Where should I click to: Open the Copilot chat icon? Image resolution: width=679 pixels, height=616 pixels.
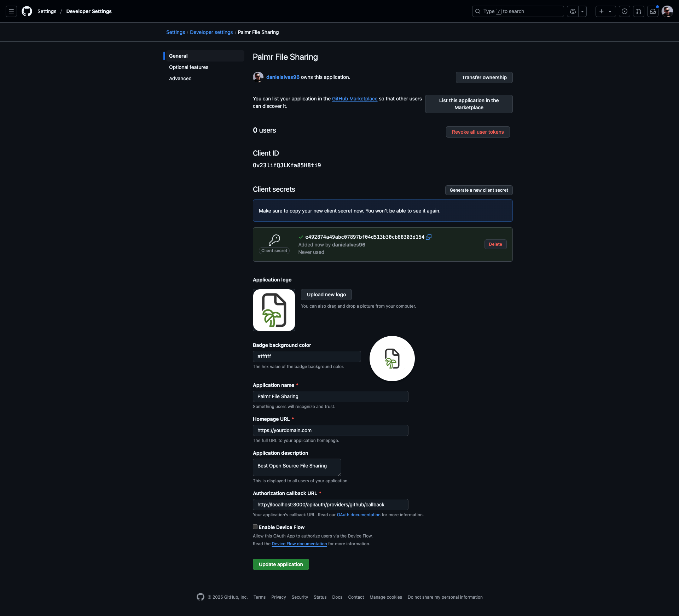(x=573, y=11)
